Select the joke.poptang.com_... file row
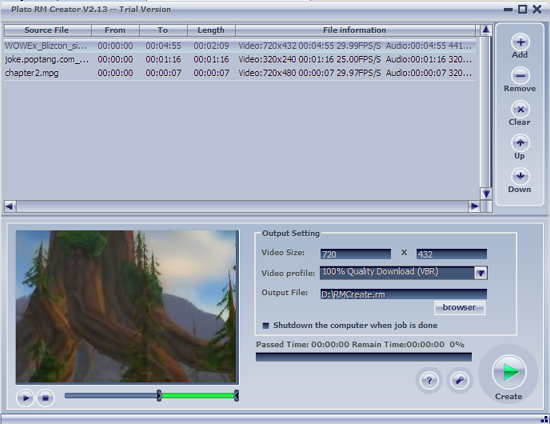This screenshot has height=424, width=550. pyautogui.click(x=240, y=60)
